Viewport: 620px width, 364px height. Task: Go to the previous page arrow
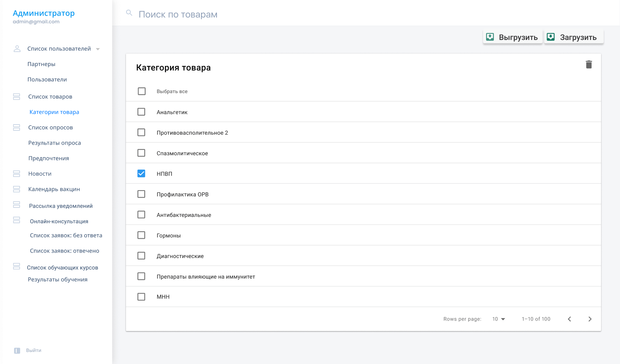570,319
